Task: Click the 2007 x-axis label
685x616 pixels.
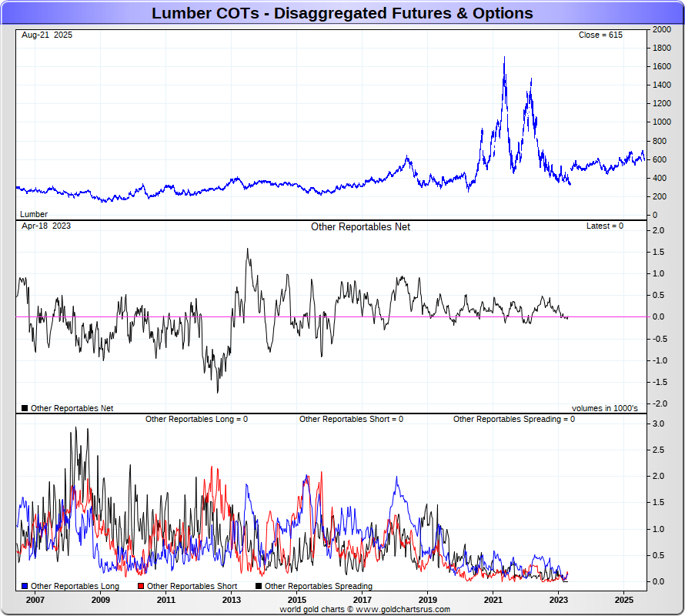Action: click(x=35, y=600)
